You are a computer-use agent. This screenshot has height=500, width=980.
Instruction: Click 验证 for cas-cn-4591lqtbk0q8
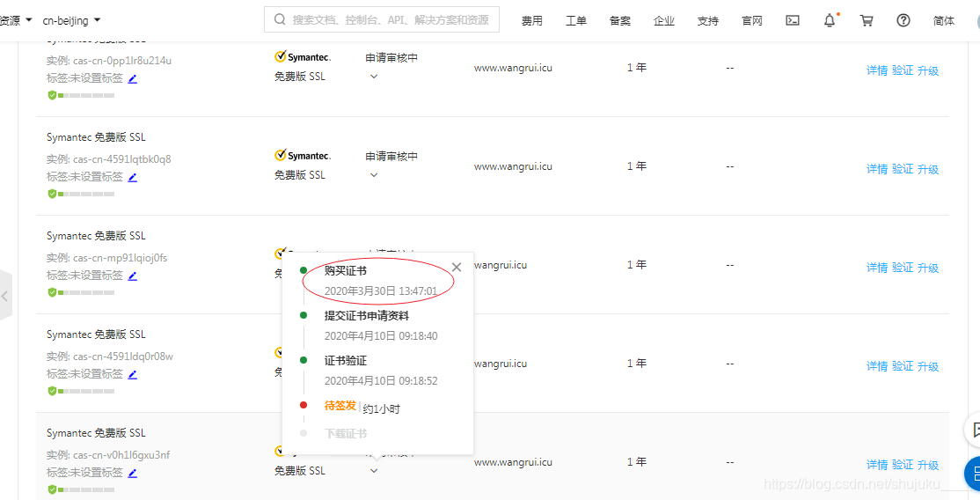coord(903,169)
